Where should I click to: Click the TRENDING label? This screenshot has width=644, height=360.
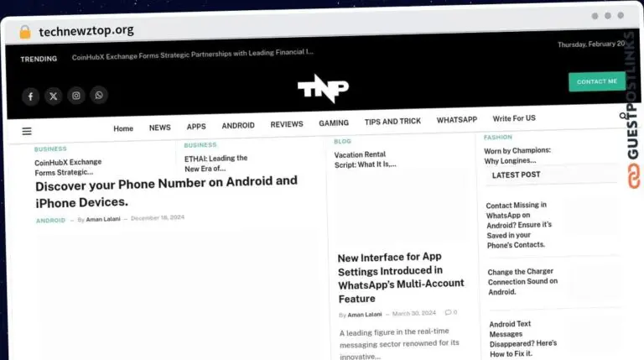39,59
